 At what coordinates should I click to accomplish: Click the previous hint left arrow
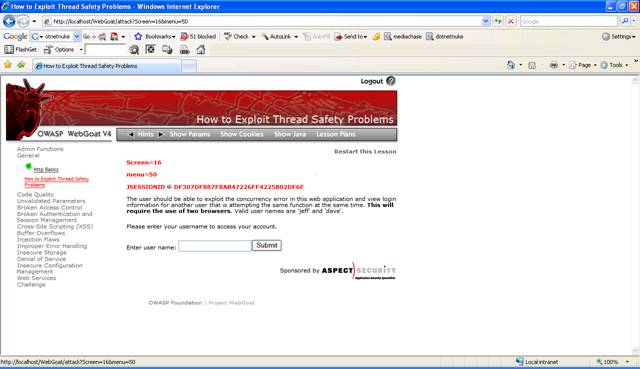pos(131,134)
